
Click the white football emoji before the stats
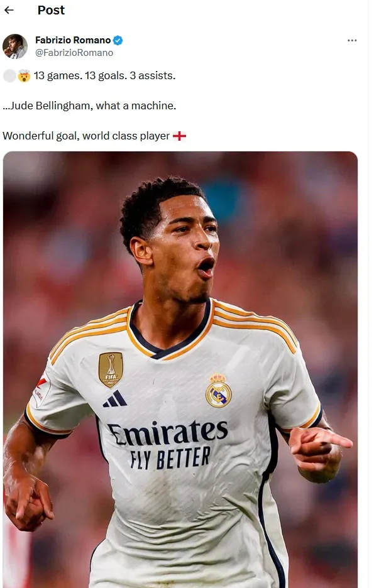tap(9, 76)
